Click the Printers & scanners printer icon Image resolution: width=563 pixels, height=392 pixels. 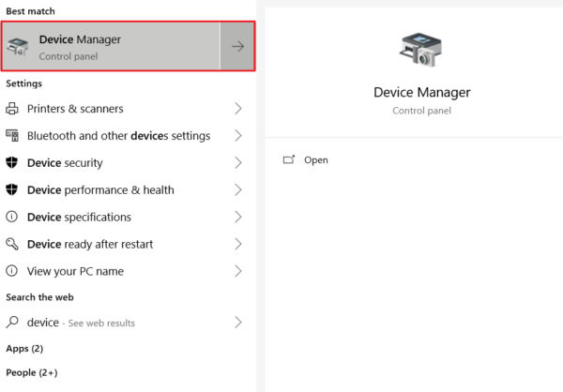point(12,109)
